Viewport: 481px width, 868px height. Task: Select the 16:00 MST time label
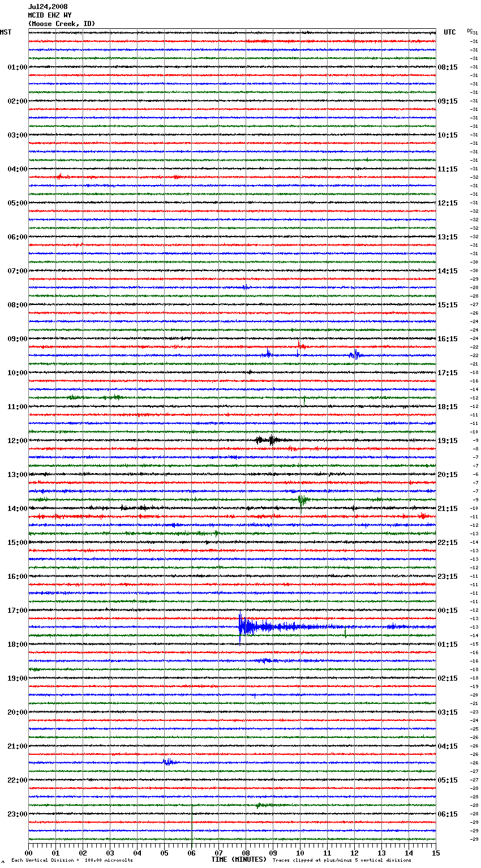(18, 577)
